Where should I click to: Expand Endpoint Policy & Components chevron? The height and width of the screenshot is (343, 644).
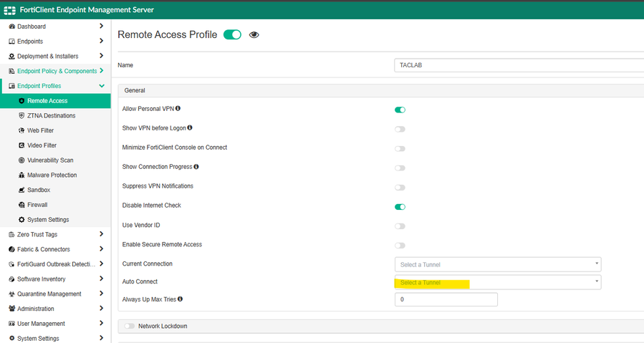point(102,71)
